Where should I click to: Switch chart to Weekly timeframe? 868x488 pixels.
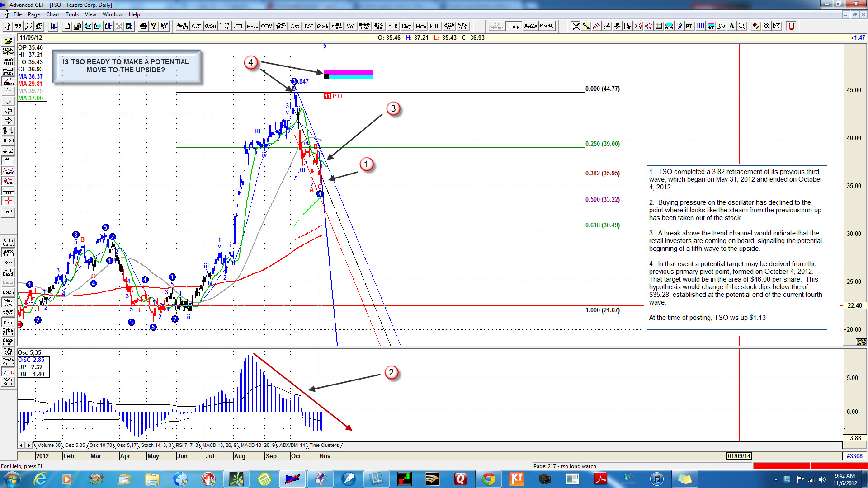[x=530, y=26]
